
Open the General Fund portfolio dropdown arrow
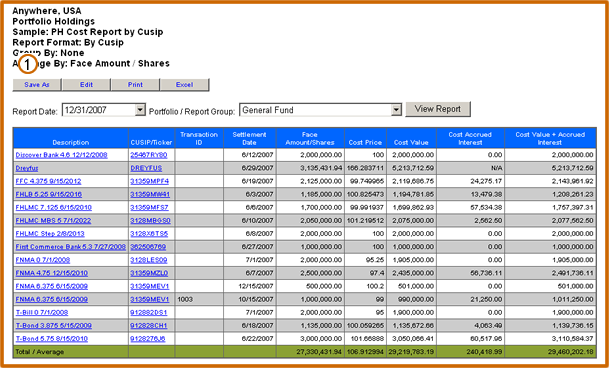tap(396, 110)
